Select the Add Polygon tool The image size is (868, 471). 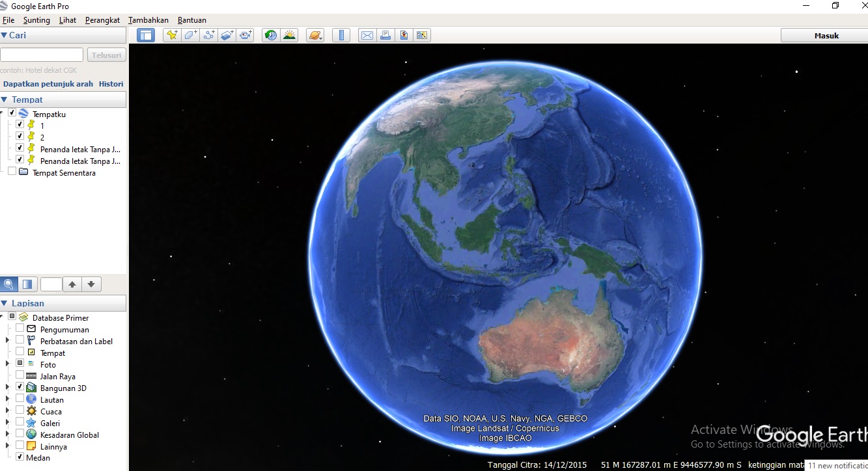[190, 35]
